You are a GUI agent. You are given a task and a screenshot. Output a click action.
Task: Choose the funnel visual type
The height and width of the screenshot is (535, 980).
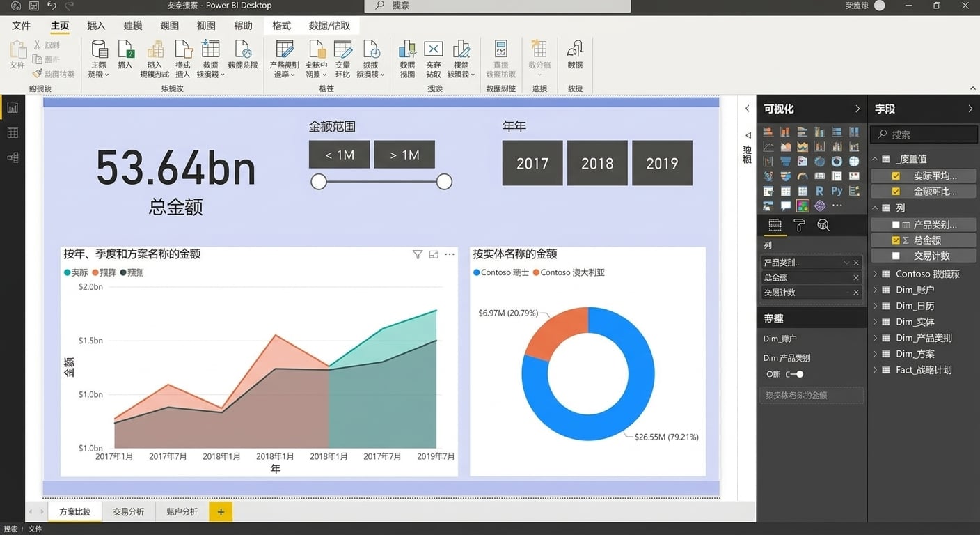(786, 162)
